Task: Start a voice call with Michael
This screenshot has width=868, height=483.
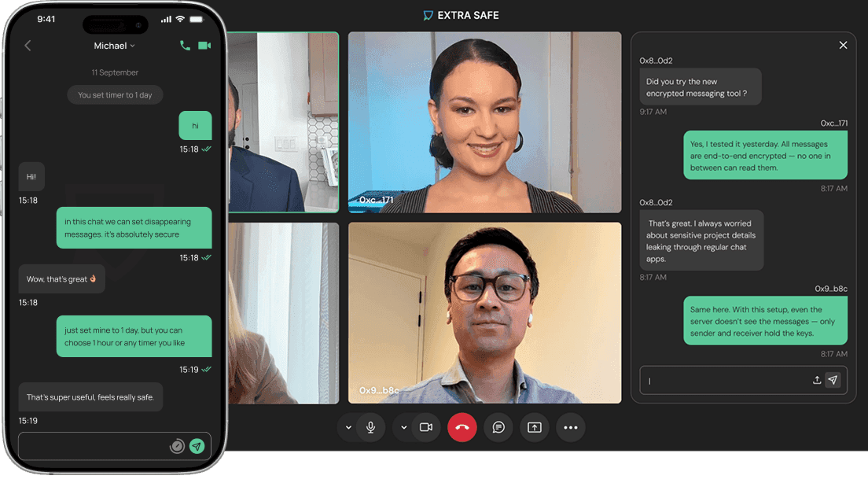Action: [185, 46]
